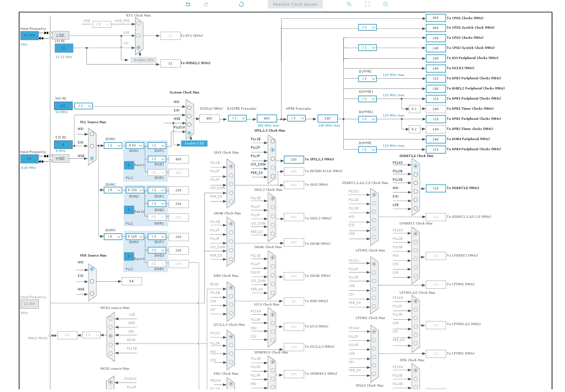The image size is (565, 392).
Task: Select PLL2P in SPI1,2,3 Clock Mux
Action: point(273,150)
